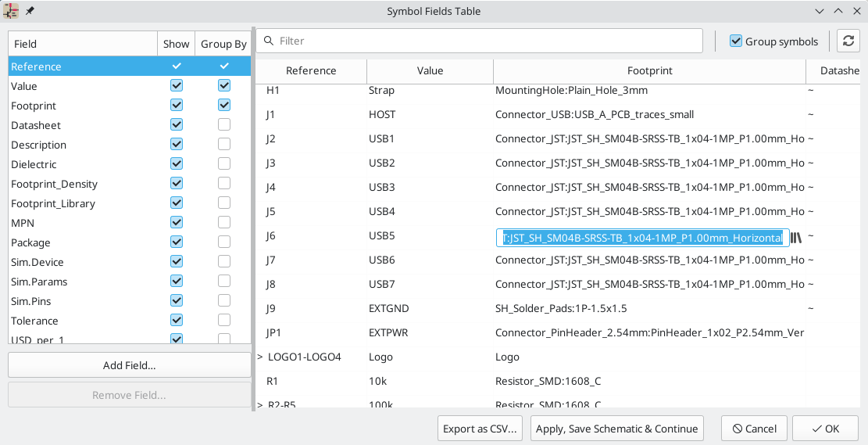
Task: Select the J5 reference cell
Action: tap(311, 211)
